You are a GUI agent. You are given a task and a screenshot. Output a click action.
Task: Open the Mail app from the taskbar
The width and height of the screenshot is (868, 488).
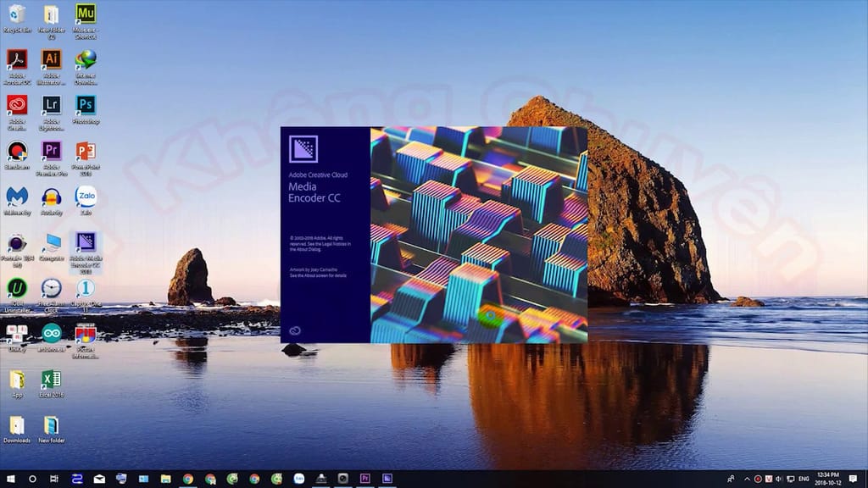tap(99, 479)
